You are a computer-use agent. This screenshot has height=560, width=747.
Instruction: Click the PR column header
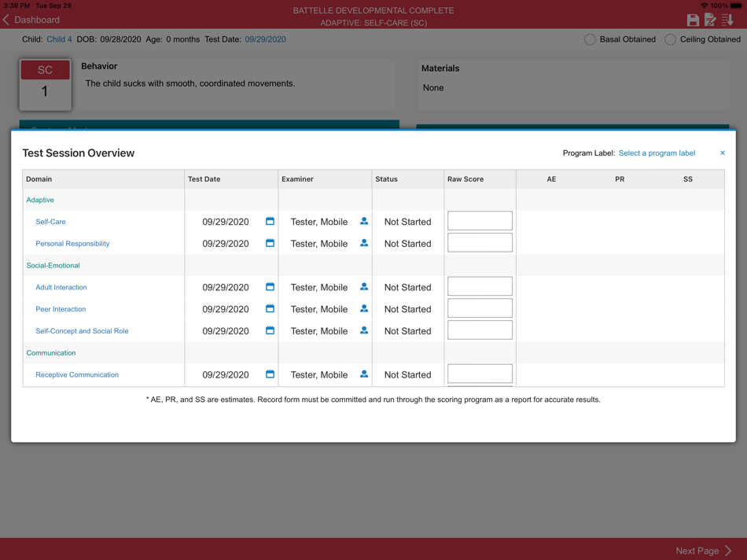click(620, 179)
